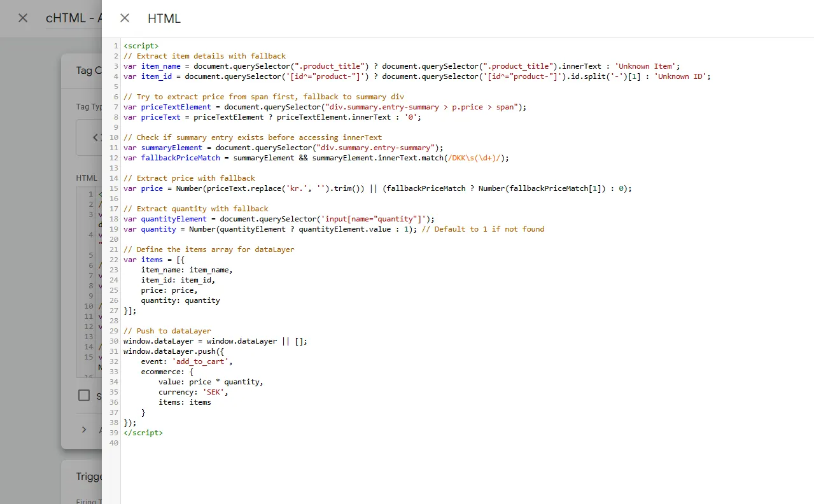
Task: Click the 'Extract price with fallback' comment
Action: 189,178
